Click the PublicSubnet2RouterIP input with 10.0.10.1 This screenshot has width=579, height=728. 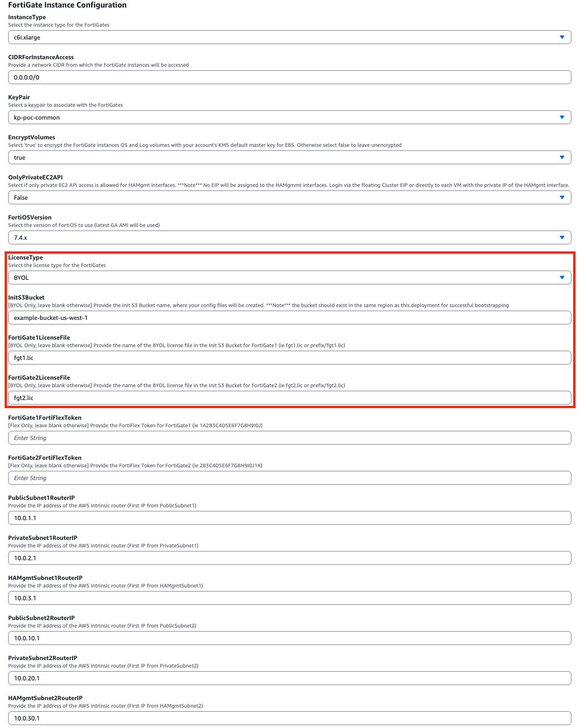click(x=289, y=638)
